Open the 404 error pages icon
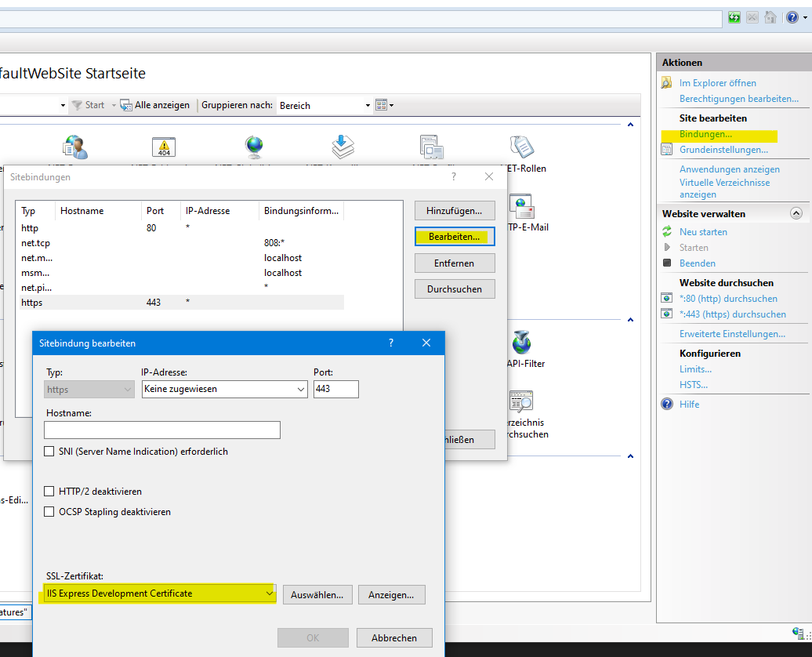Image resolution: width=812 pixels, height=657 pixels. pos(164,147)
